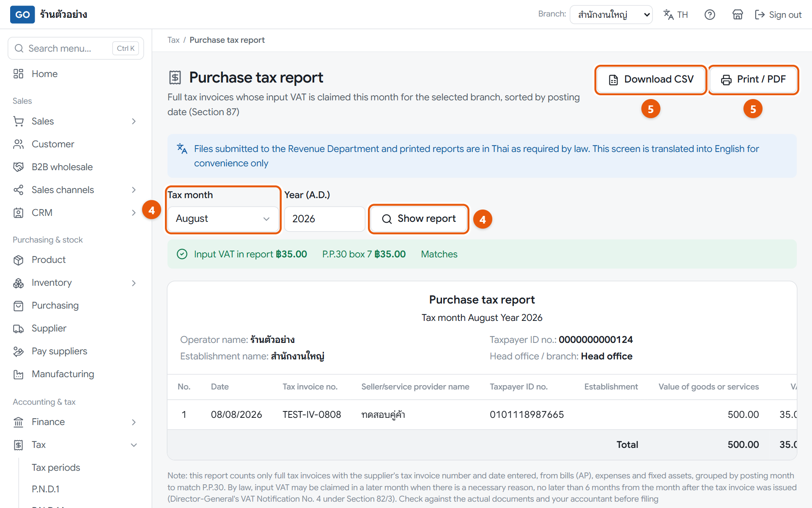Click the Matches status text
This screenshot has height=508, width=812.
point(439,254)
